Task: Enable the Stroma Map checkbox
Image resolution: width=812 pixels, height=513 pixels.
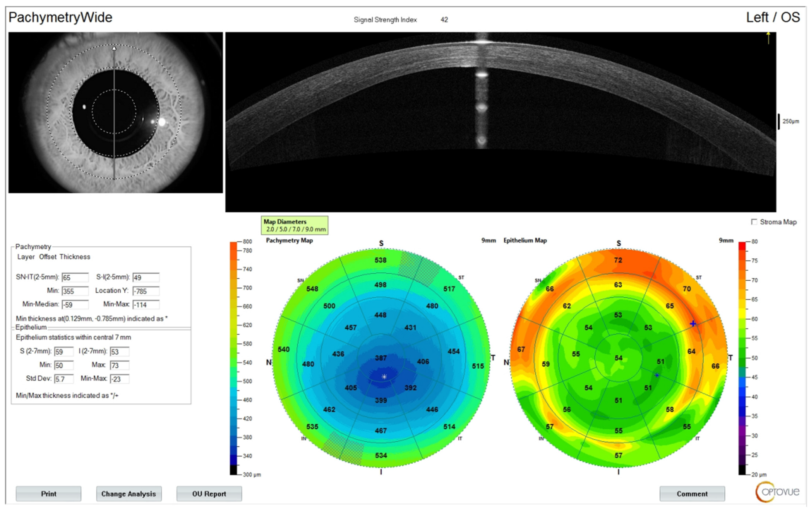Action: 754,222
